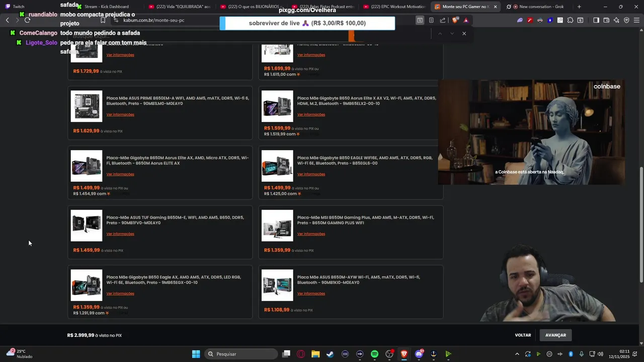Open the Extensions puzzle icon
Screen dimensions: 644x362
(x=570, y=20)
